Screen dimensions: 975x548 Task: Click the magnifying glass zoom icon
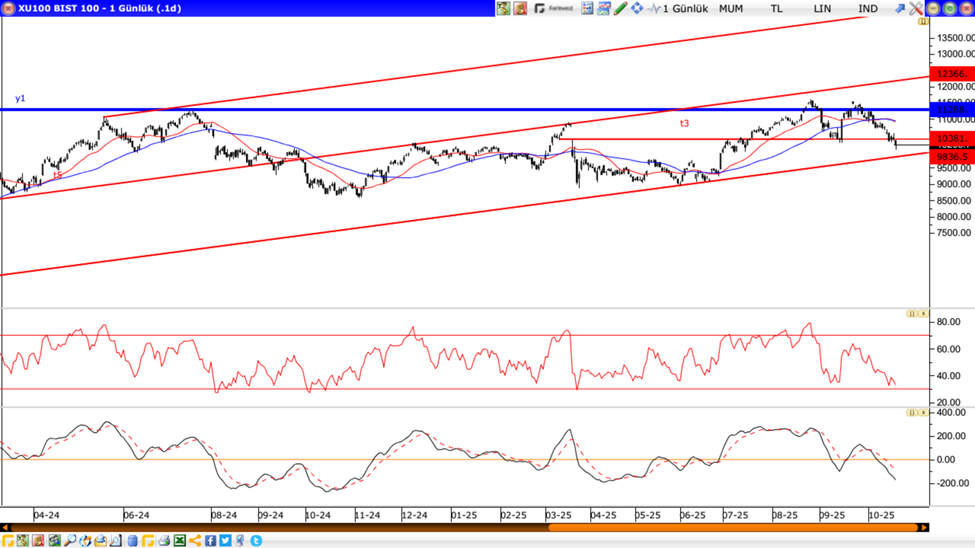70,541
